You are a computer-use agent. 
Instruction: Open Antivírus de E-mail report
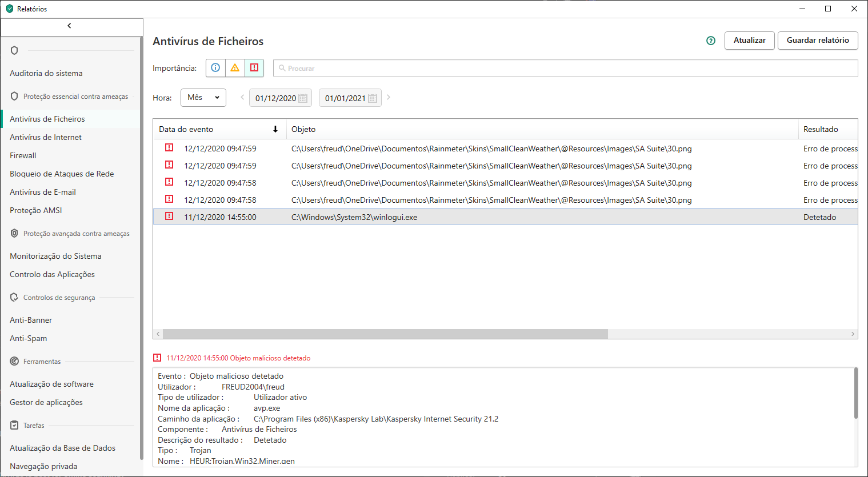click(43, 192)
